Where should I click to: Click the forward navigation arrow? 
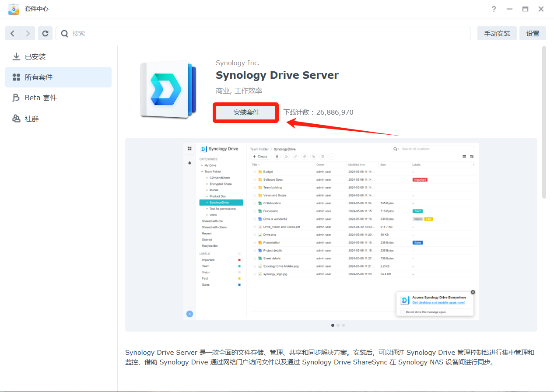(28, 33)
